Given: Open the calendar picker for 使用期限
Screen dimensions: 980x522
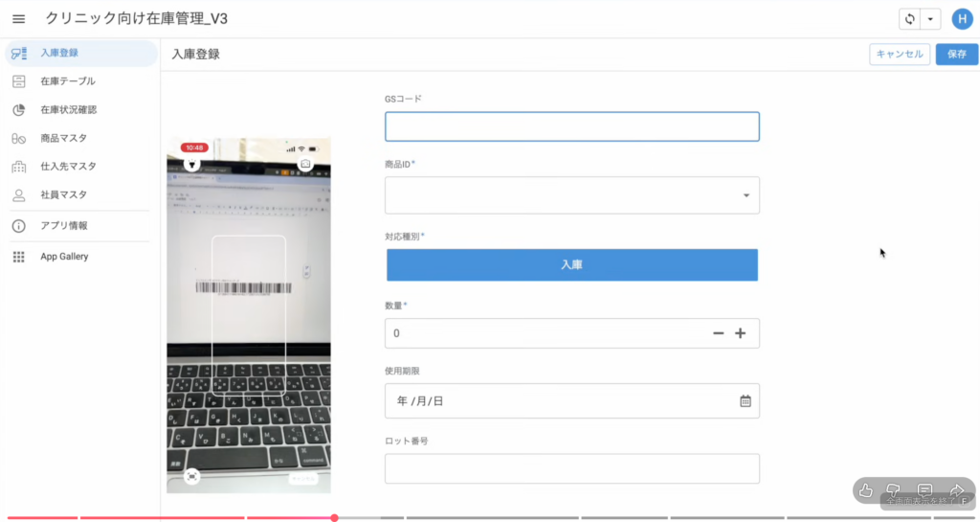Looking at the screenshot, I should point(745,401).
